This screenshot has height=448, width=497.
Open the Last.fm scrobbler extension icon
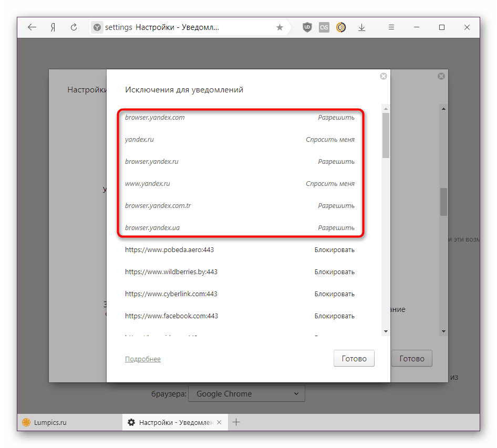coord(324,27)
